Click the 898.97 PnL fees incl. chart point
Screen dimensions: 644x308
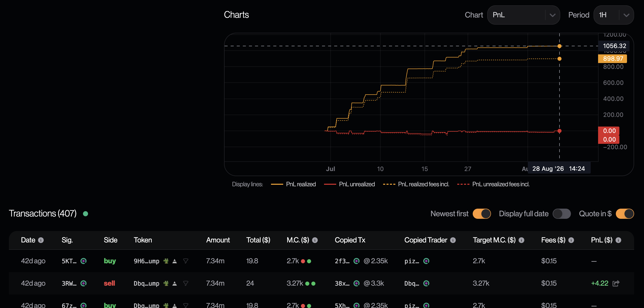[560, 59]
